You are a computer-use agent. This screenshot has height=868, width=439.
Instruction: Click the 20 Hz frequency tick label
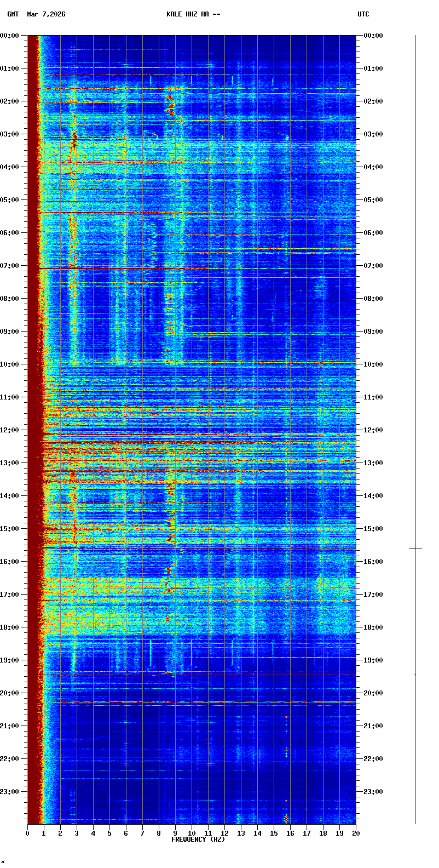(356, 833)
